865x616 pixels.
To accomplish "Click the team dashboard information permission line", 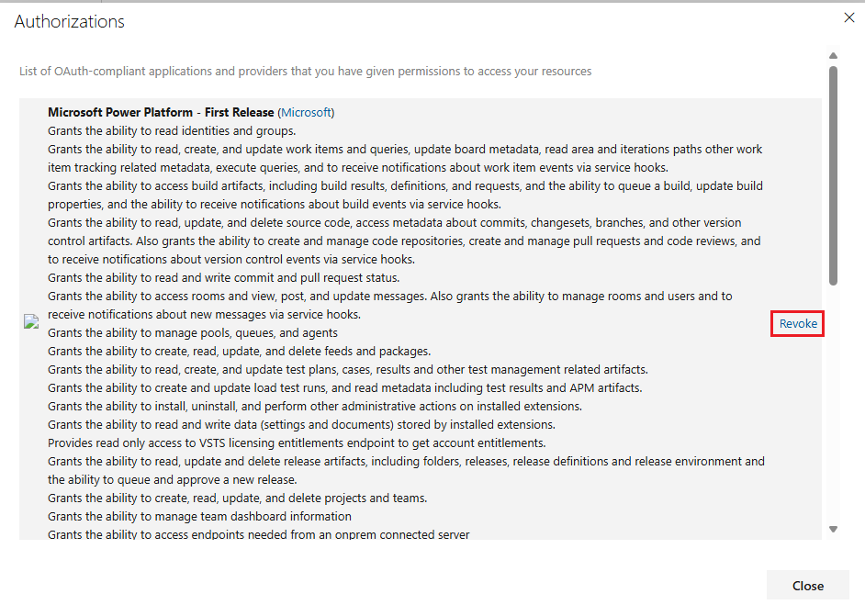I will coord(199,517).
